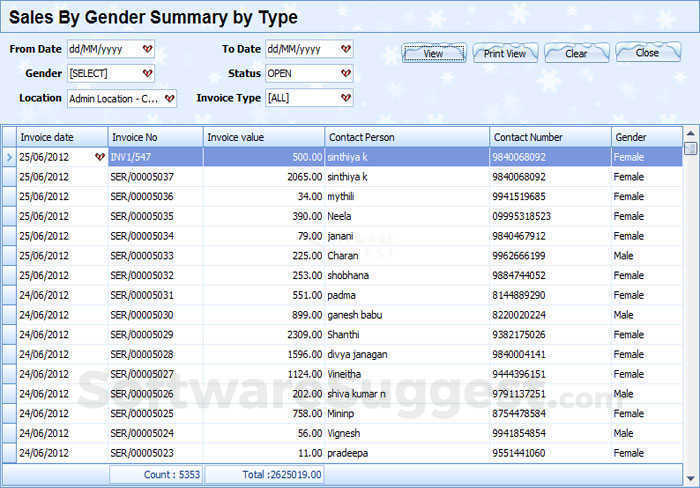Screen dimensions: 700x488
Task: Open the From Date dropdown heart arrow
Action: click(x=147, y=49)
